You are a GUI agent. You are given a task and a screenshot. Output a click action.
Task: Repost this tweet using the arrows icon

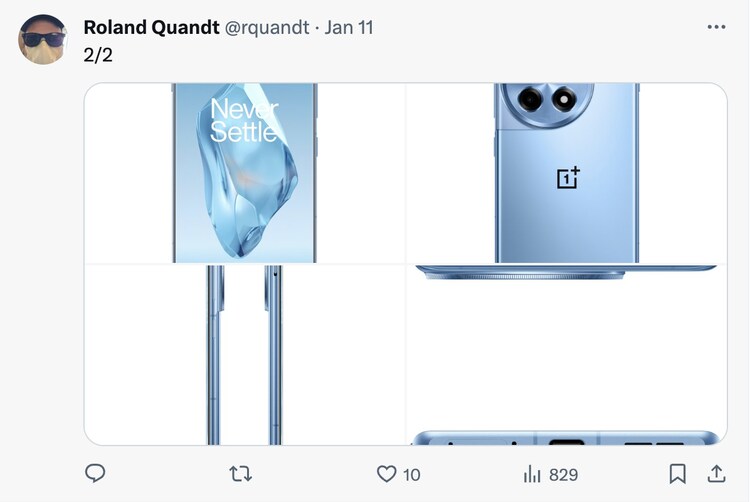point(241,474)
